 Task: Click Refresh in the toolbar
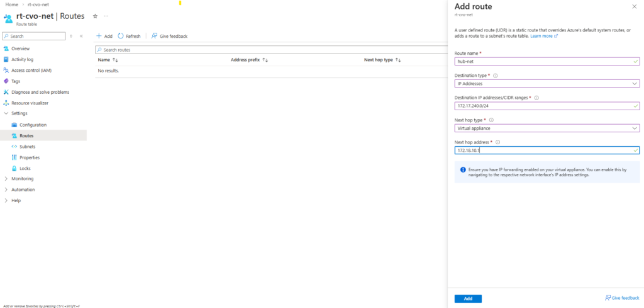129,36
